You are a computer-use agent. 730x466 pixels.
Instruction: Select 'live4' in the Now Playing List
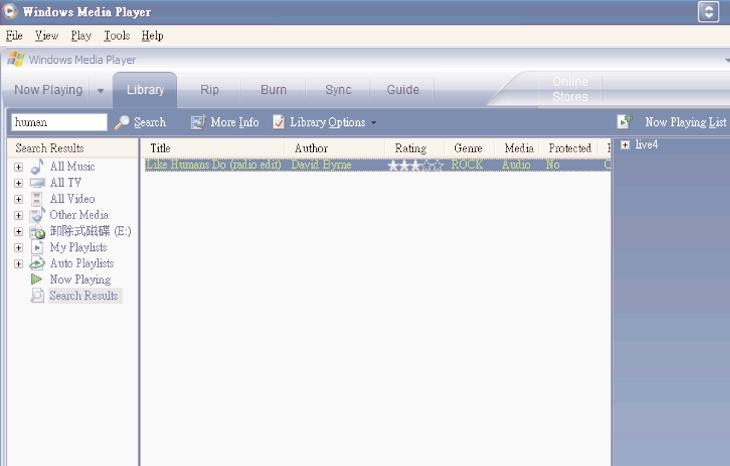(647, 145)
